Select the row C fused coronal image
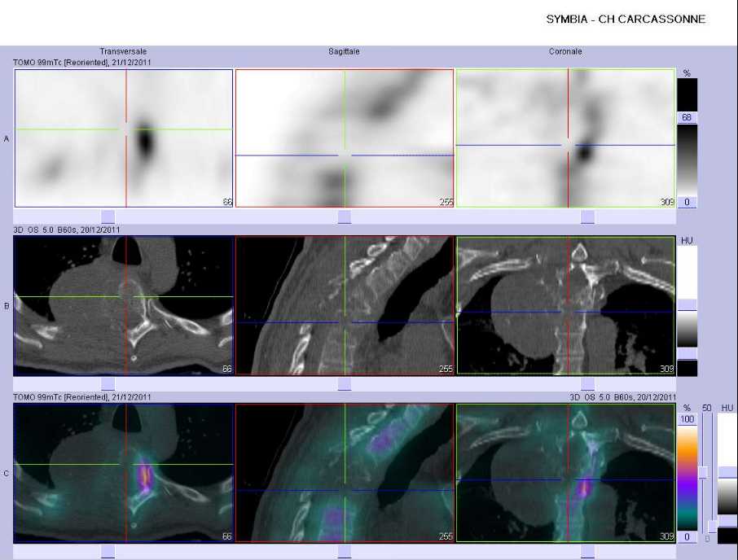This screenshot has width=738, height=560. [x=565, y=473]
